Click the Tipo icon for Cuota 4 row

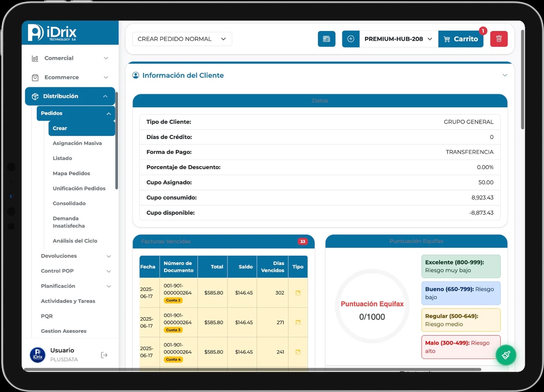tap(298, 352)
